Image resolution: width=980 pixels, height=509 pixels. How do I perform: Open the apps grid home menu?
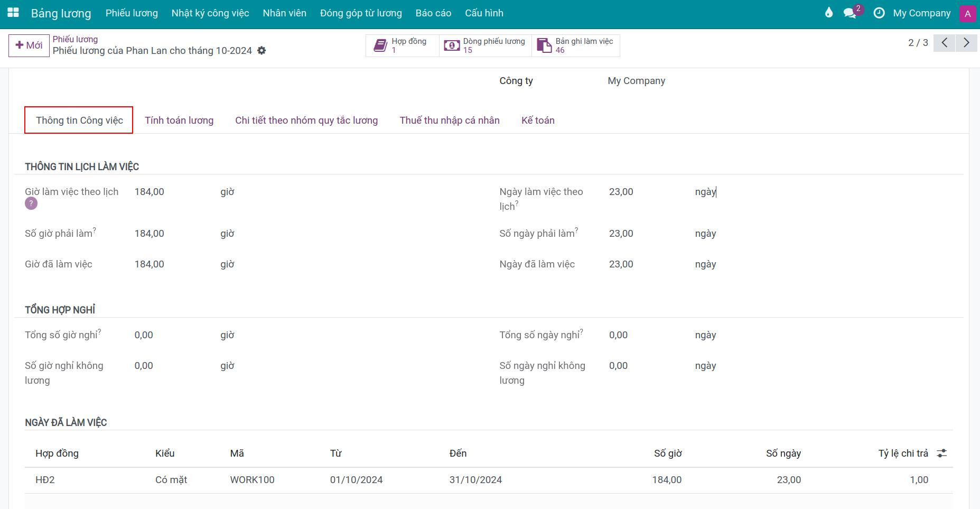(x=13, y=13)
